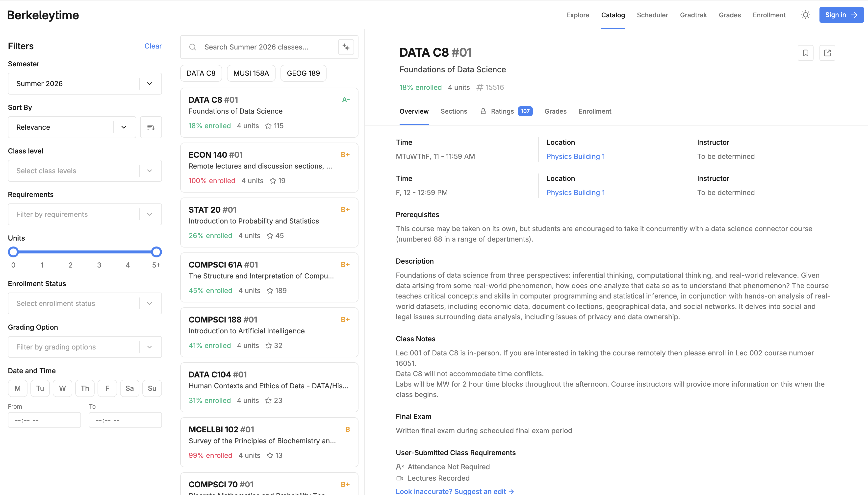Click the magnifier icon in search bar

click(x=193, y=47)
